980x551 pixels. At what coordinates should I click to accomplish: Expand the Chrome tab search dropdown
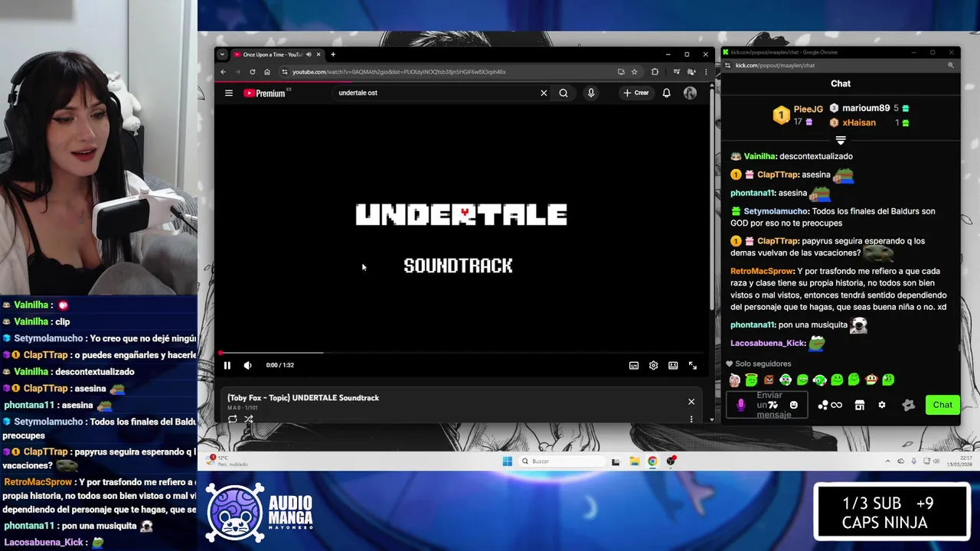point(222,54)
